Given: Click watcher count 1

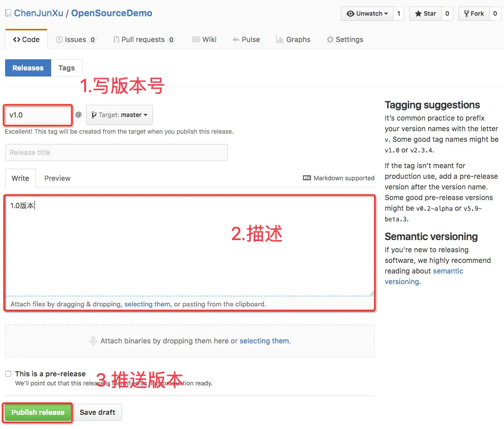Looking at the screenshot, I should [x=399, y=14].
